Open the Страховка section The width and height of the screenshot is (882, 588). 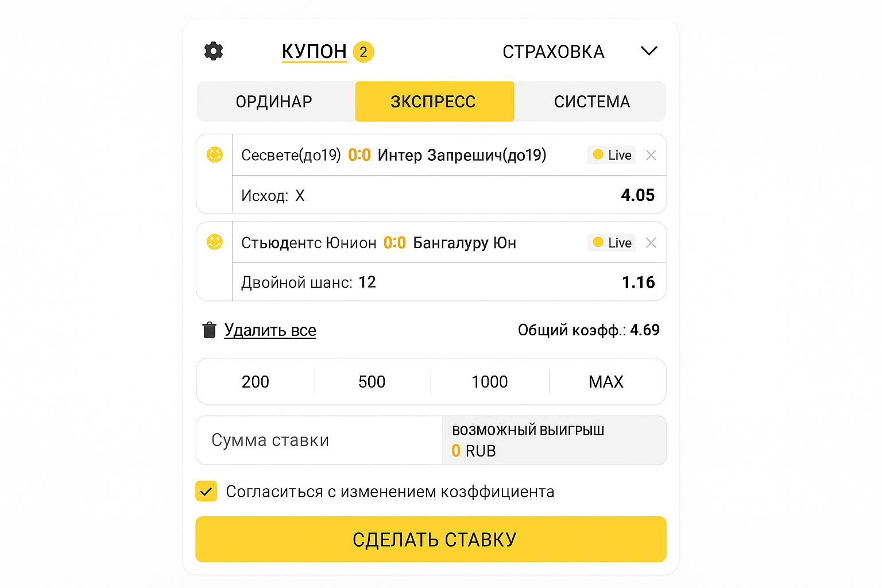coord(553,52)
